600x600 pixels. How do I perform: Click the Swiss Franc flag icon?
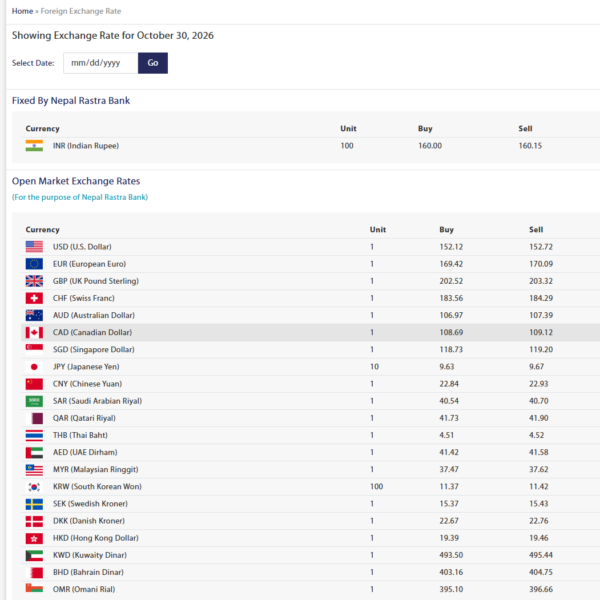pos(34,298)
